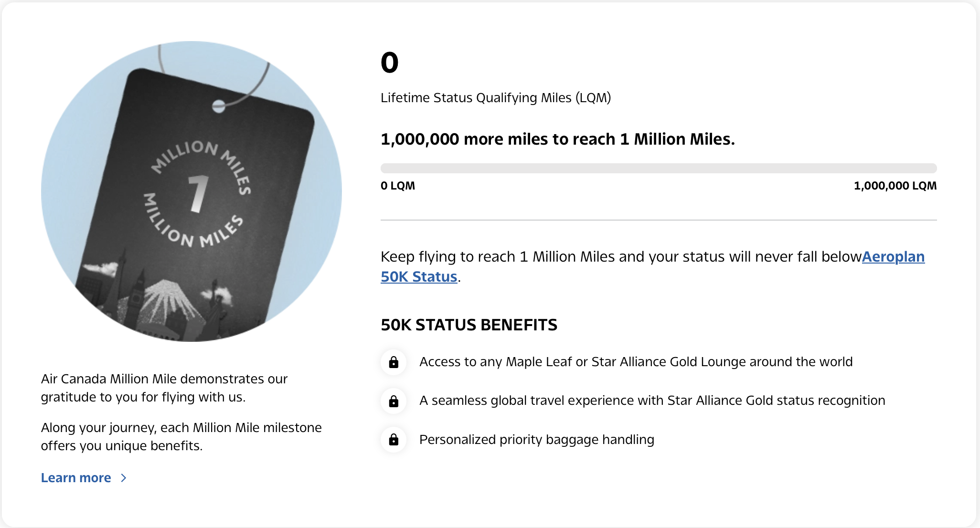This screenshot has width=980, height=528.
Task: Click the personalized baggage handling benefit row
Action: pos(536,440)
